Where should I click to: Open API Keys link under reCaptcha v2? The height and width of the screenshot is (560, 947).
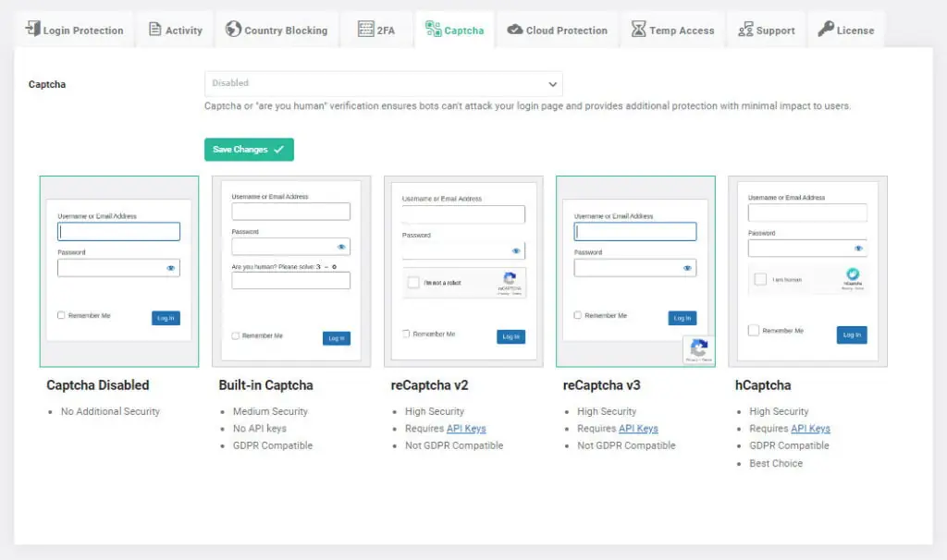466,429
